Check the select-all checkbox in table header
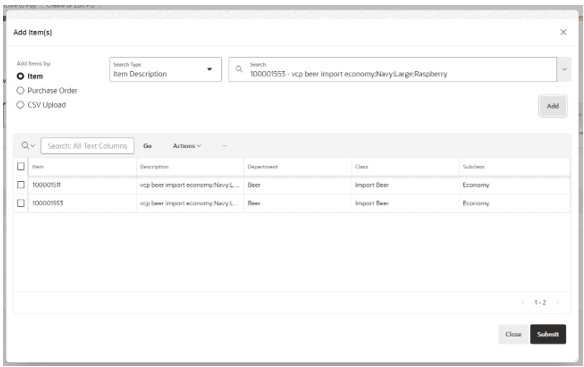Viewport: 584px width, 367px height. point(21,166)
